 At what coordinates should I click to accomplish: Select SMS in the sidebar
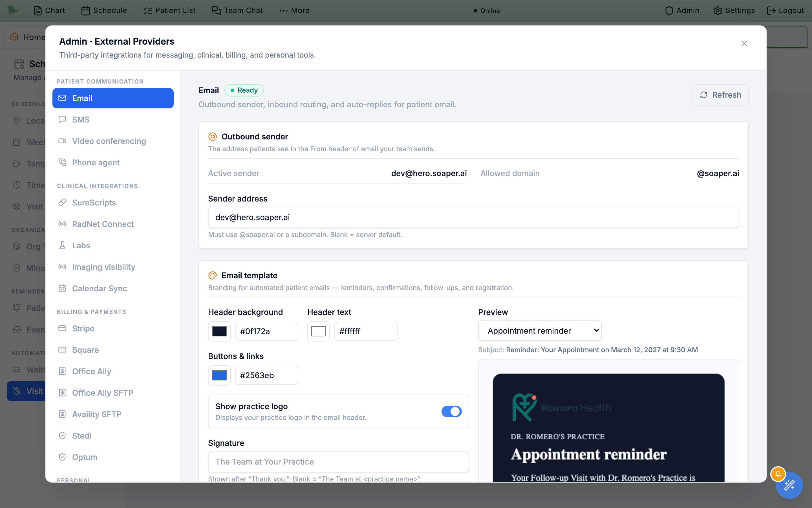tap(113, 120)
